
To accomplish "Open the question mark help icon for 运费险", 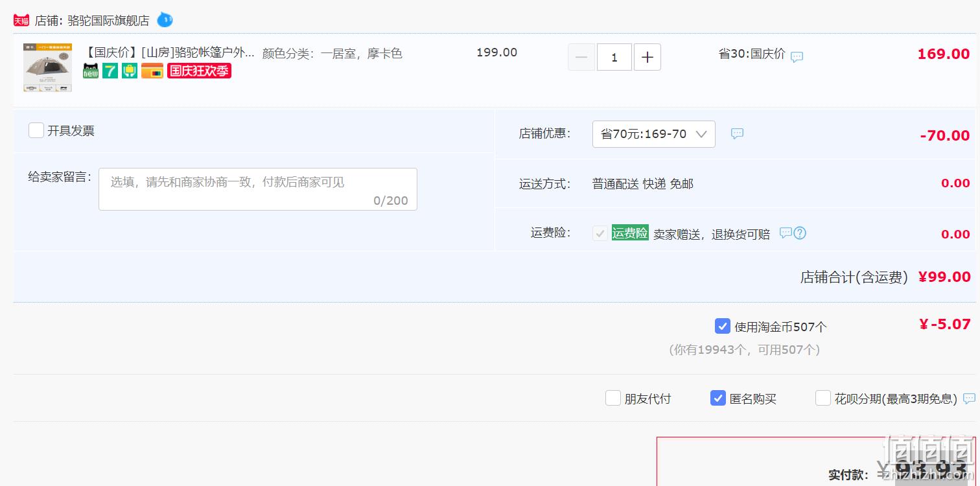I will pos(800,233).
